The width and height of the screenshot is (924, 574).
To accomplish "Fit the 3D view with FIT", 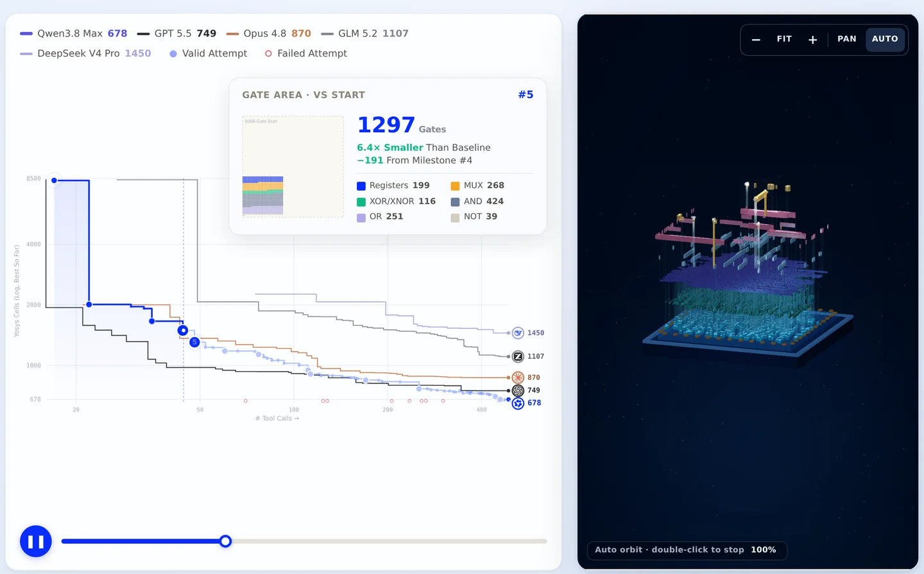I will [x=784, y=39].
